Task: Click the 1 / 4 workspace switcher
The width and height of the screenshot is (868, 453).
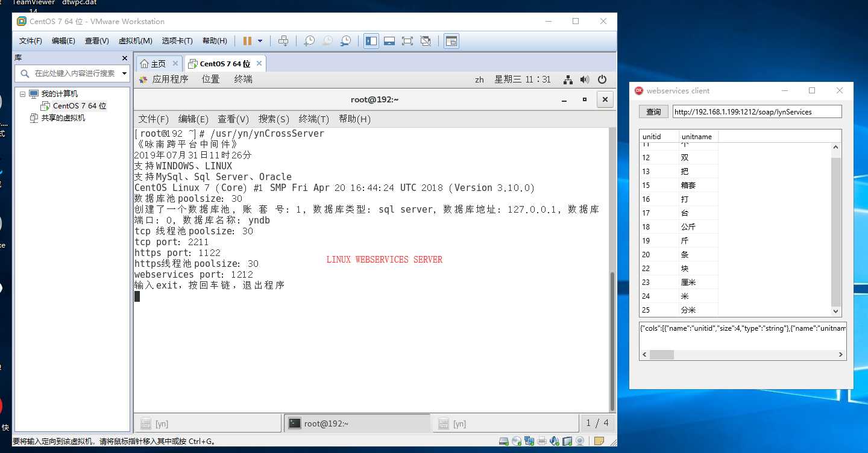Action: pos(597,423)
